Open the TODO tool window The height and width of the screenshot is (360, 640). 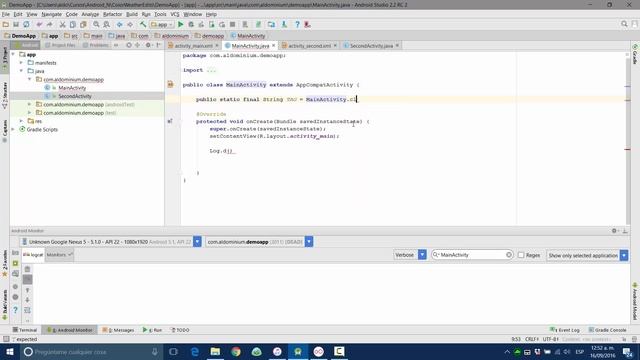[180, 330]
